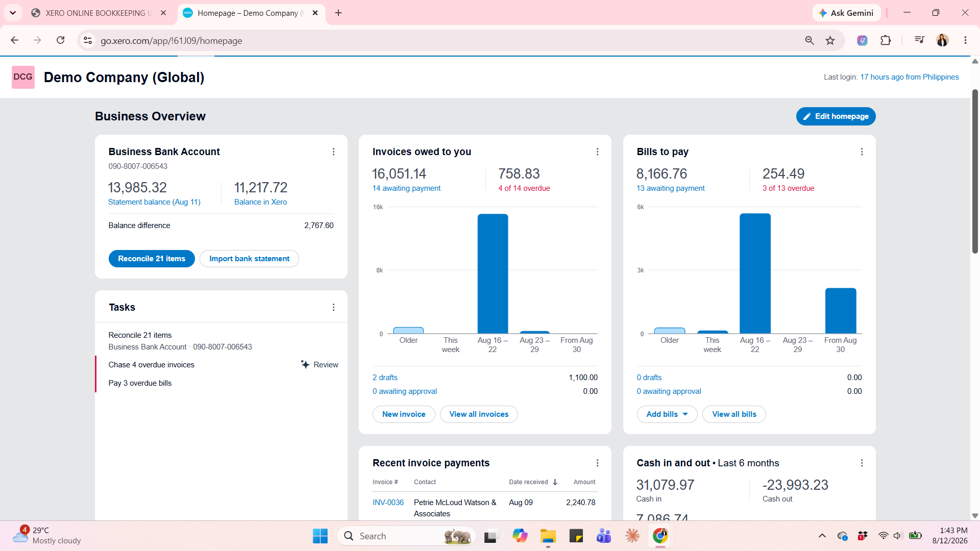This screenshot has width=980, height=551.
Task: Open Bills to pay kebab menu
Action: [x=862, y=152]
